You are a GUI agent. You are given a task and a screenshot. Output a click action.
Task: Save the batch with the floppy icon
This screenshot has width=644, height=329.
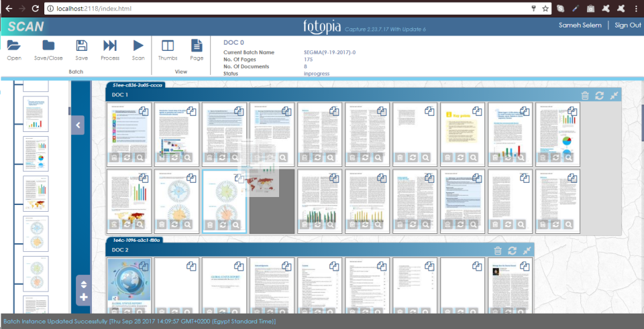82,45
